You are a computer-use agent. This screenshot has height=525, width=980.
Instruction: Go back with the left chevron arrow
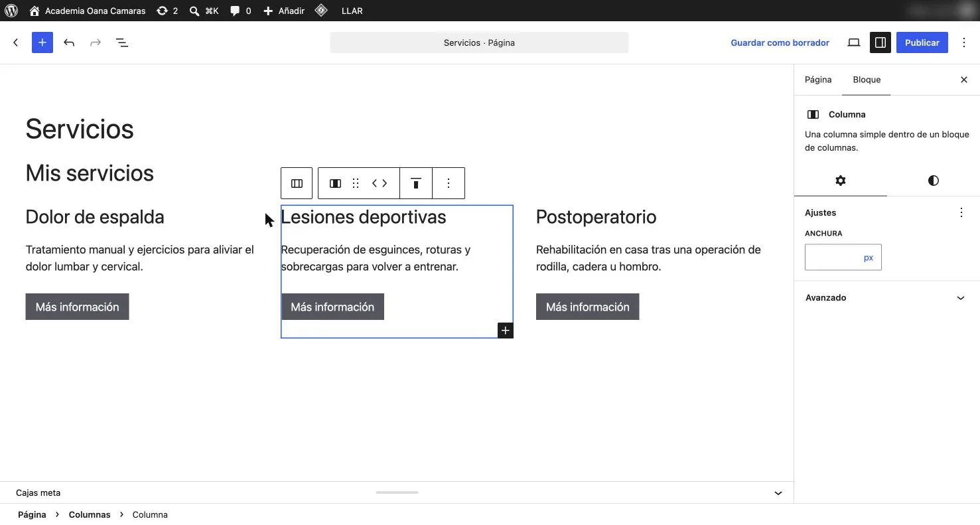[x=16, y=42]
